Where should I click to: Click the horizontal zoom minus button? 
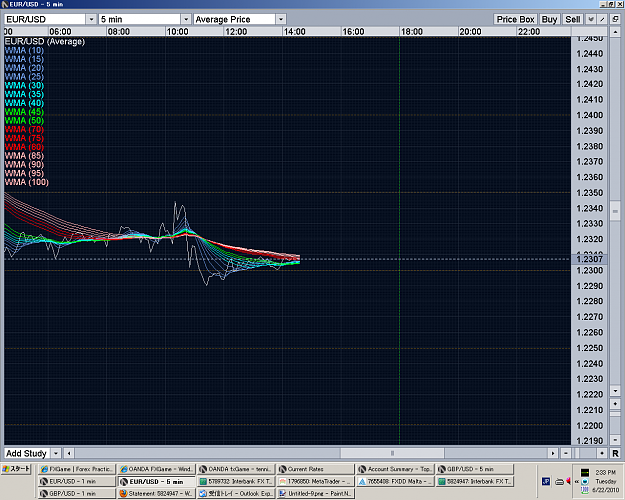(566, 453)
